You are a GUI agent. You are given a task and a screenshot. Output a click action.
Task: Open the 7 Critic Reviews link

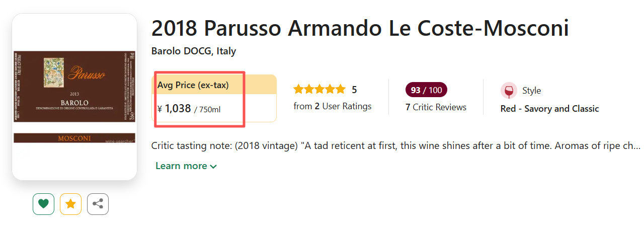point(436,107)
